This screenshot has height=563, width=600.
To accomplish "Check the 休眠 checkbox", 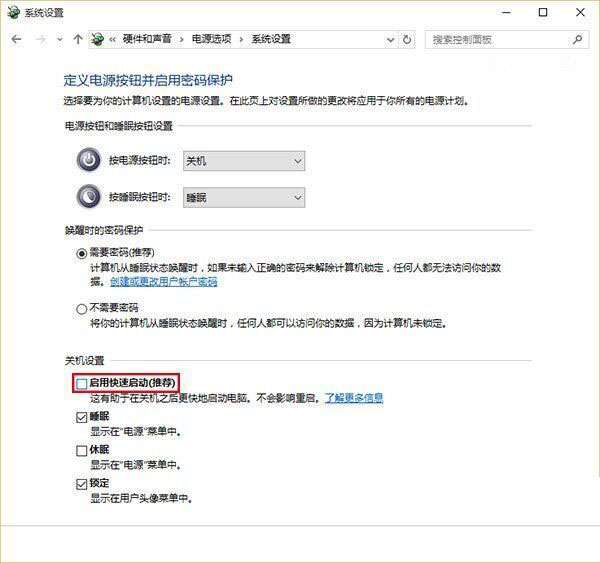I will [82, 451].
